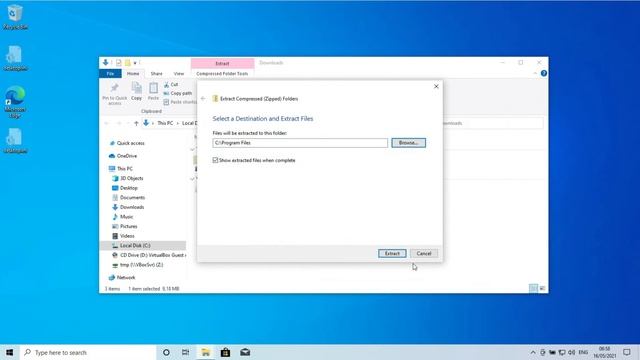Open the notification center icon

(627, 352)
